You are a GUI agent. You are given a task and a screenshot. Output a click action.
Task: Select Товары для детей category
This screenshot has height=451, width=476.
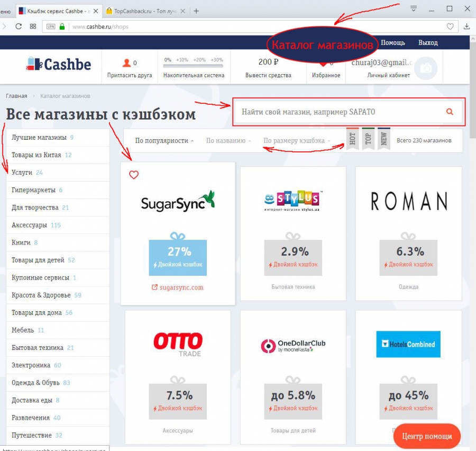tap(58, 260)
